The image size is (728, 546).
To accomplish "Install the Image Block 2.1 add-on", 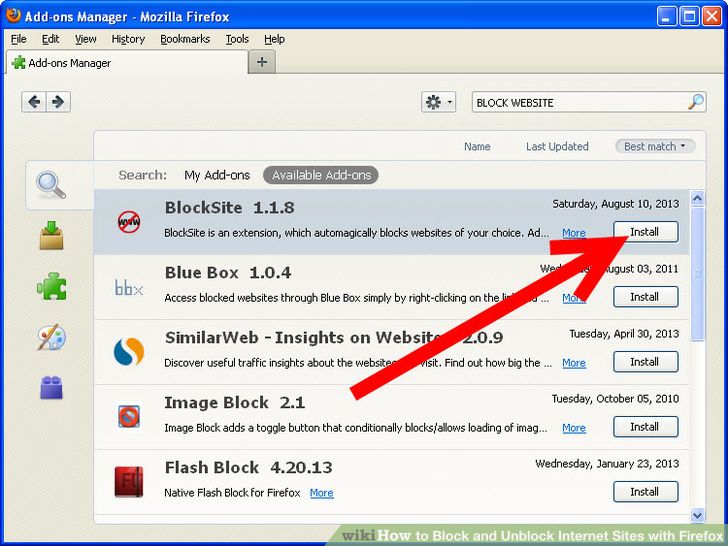I will [645, 427].
